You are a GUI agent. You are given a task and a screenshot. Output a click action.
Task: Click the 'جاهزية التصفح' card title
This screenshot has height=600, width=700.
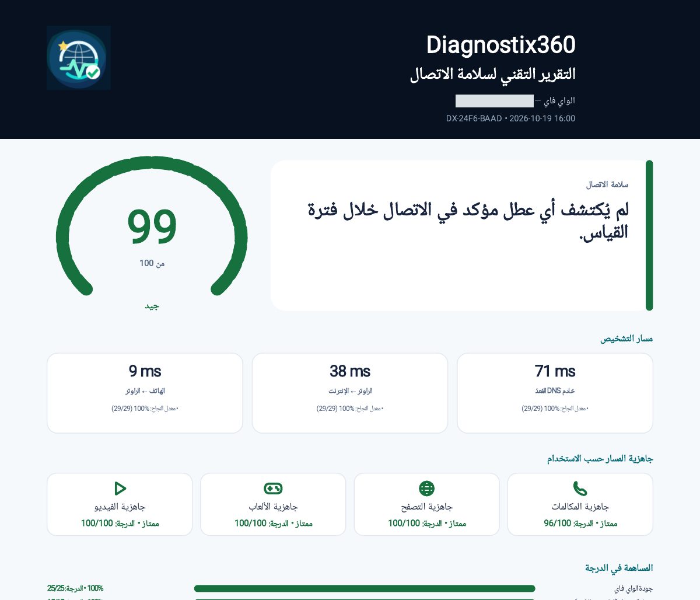tap(426, 507)
